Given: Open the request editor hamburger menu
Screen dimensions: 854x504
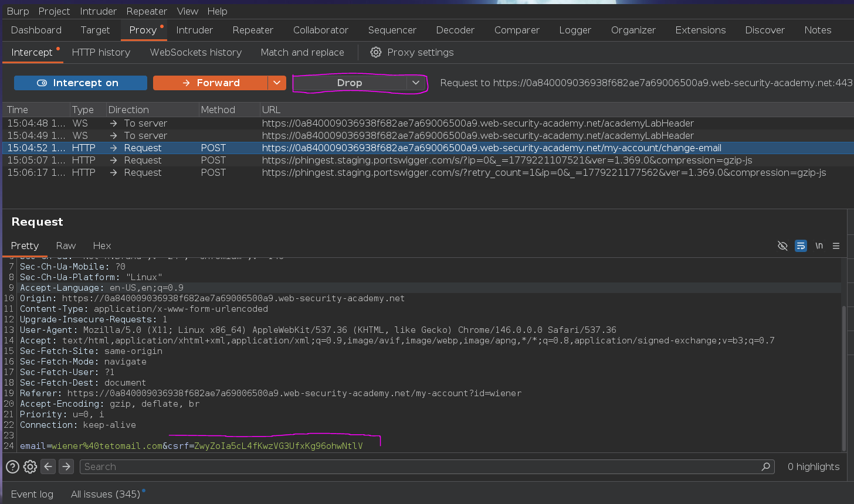Looking at the screenshot, I should coord(836,246).
